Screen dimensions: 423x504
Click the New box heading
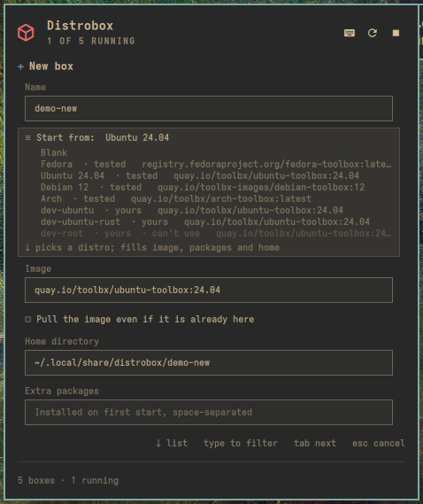(51, 66)
